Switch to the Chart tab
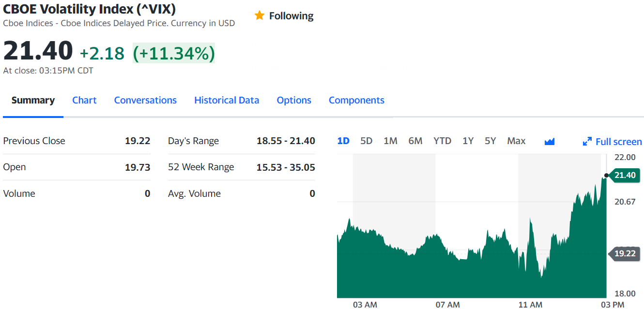The height and width of the screenshot is (309, 644). pos(84,100)
